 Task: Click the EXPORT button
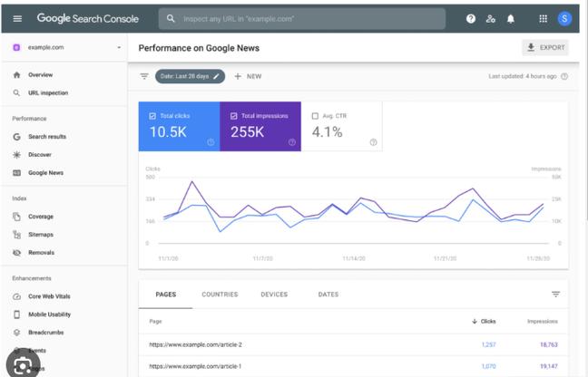545,47
